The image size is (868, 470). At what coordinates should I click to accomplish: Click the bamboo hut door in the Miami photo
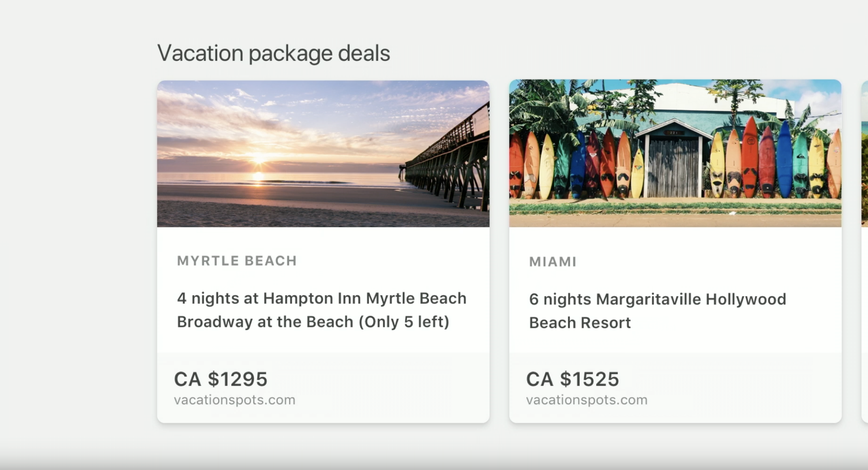pyautogui.click(x=673, y=168)
